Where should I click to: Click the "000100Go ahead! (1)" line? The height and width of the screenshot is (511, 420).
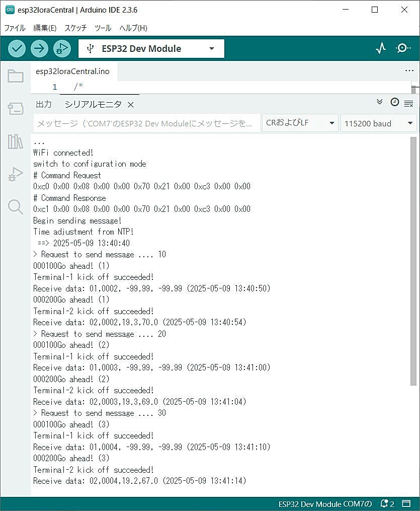click(71, 266)
